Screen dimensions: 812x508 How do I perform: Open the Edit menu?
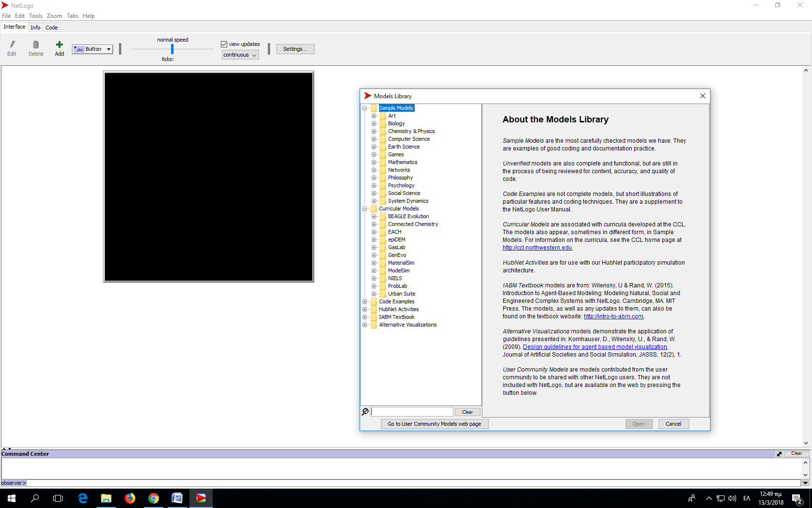(x=20, y=16)
